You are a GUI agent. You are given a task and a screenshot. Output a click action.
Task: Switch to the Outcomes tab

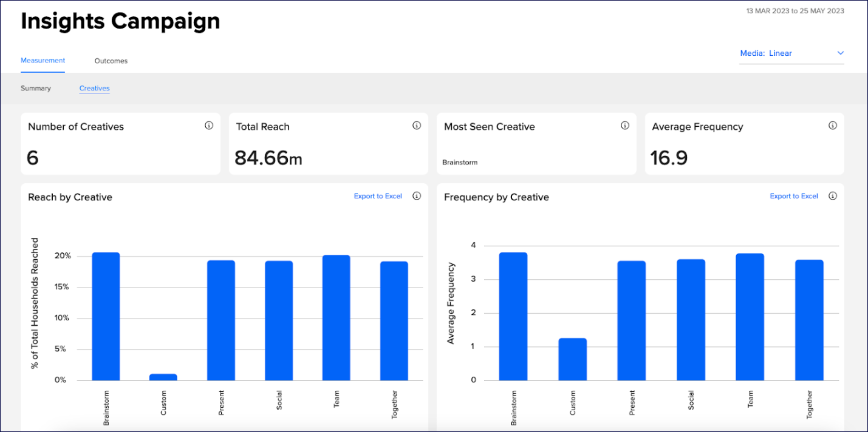pyautogui.click(x=111, y=61)
